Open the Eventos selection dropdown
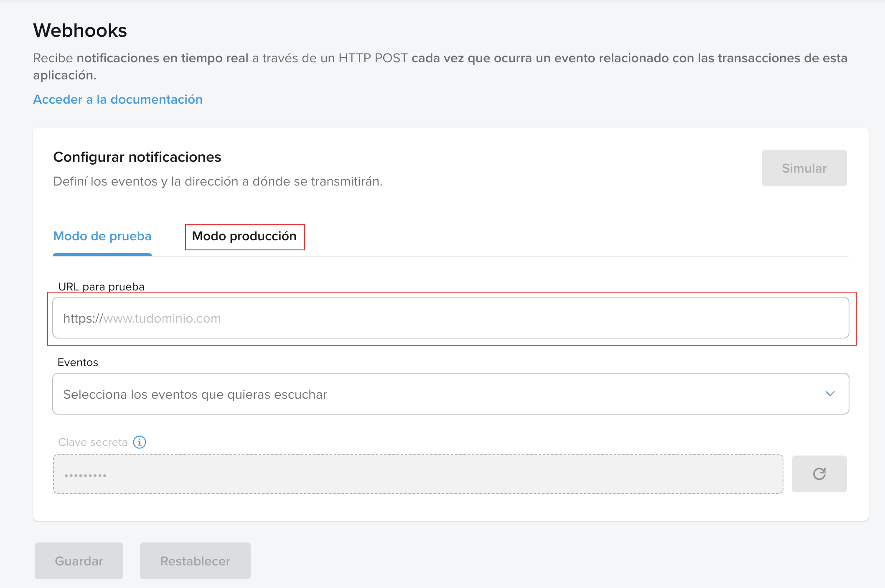The width and height of the screenshot is (885, 588). [x=450, y=394]
